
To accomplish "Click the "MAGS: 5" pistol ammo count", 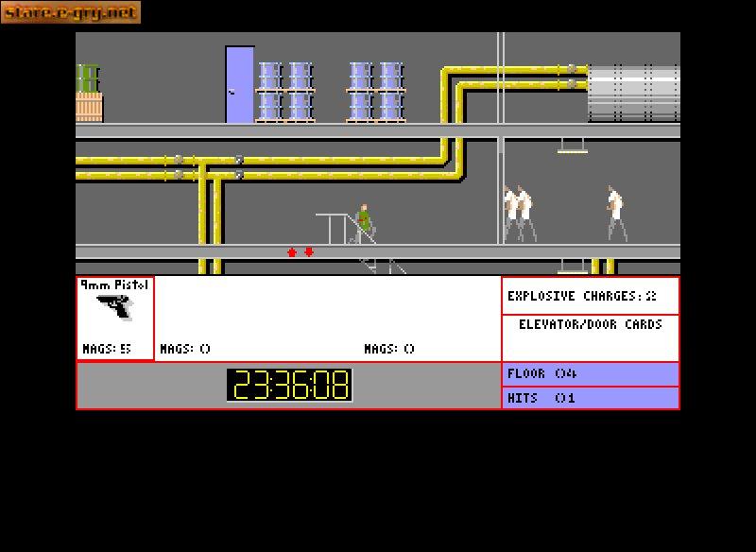I will pyautogui.click(x=107, y=349).
